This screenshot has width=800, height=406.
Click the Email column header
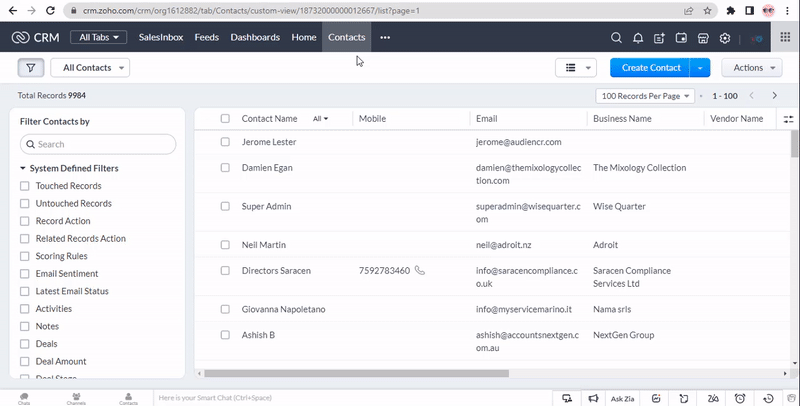(486, 119)
